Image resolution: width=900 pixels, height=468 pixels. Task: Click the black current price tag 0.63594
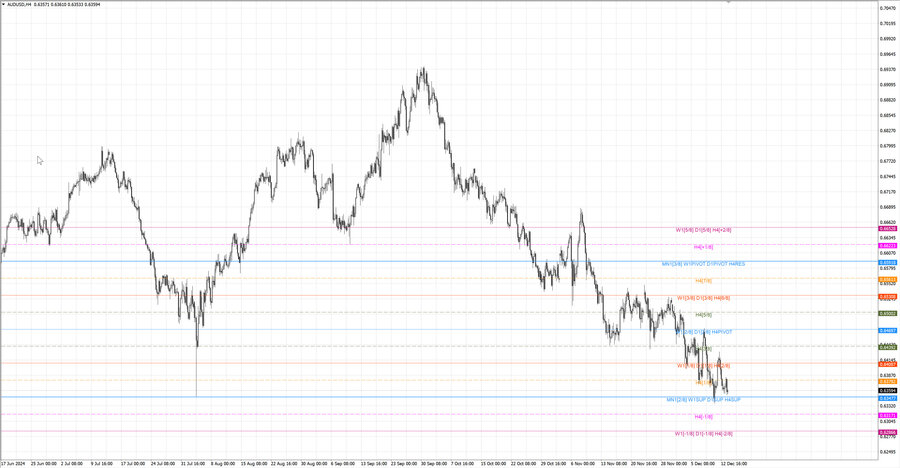point(888,390)
